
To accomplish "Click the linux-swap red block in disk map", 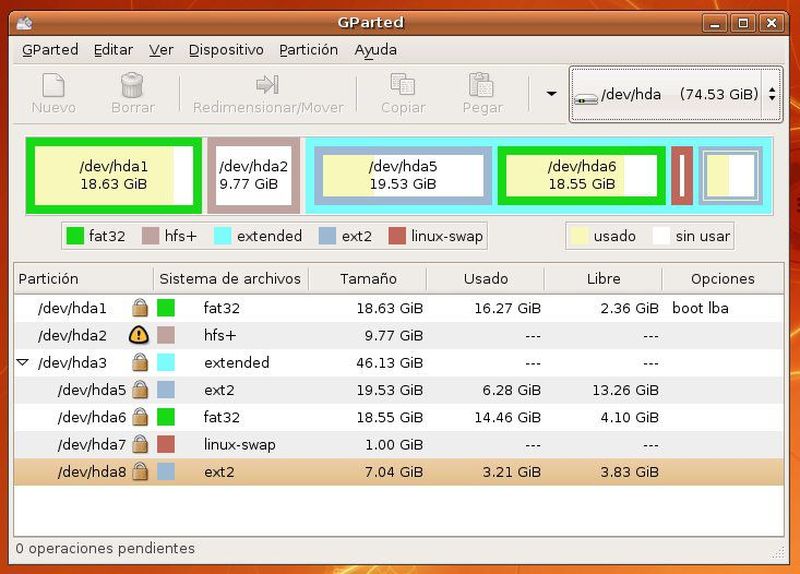I will [x=682, y=176].
